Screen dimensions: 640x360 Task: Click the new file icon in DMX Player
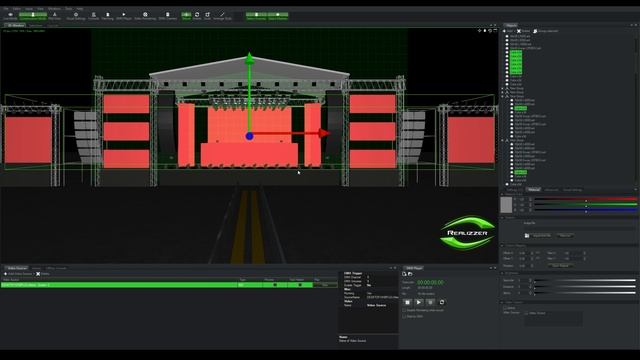coord(404,274)
